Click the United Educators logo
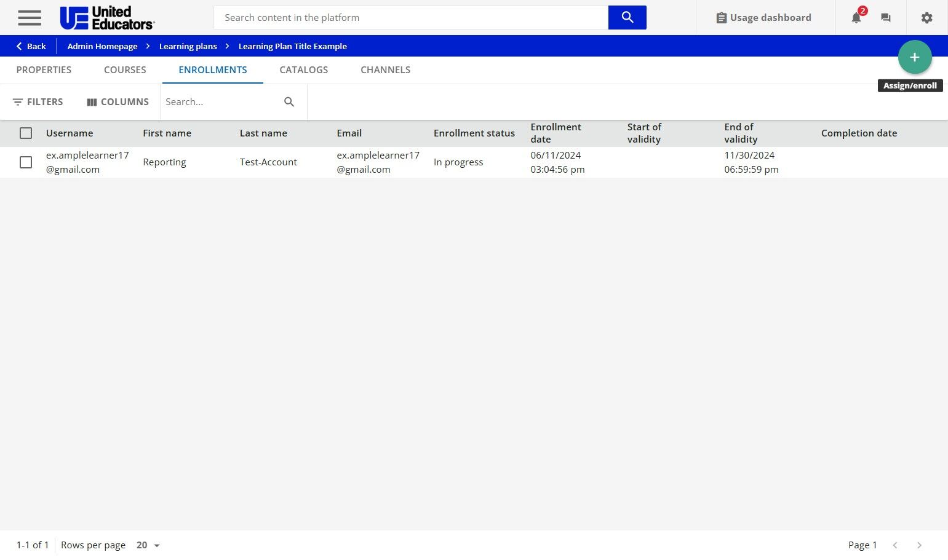 (108, 18)
